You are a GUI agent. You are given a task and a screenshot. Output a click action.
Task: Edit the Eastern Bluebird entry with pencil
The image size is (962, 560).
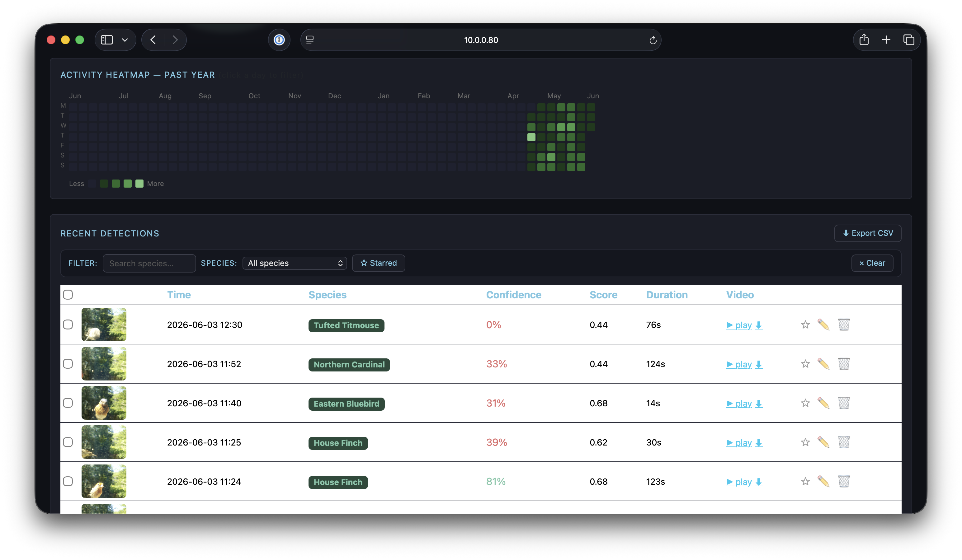823,403
